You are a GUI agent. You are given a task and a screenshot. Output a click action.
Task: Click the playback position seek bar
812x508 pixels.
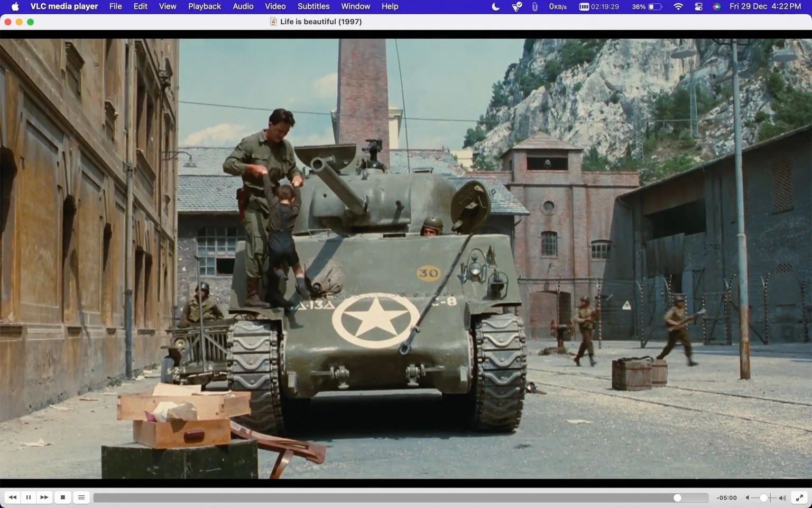[x=401, y=498]
